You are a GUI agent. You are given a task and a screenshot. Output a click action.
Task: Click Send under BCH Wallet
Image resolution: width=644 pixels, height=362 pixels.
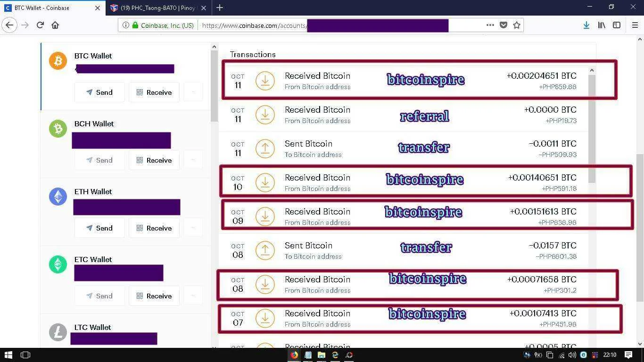(99, 160)
